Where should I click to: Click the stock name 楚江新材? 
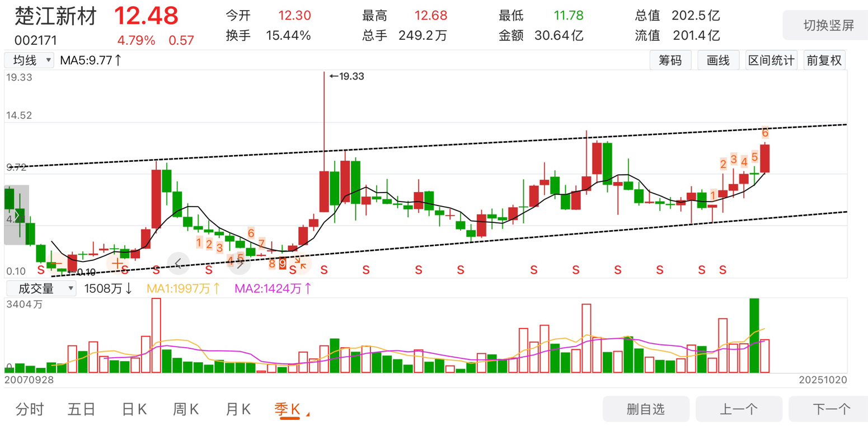(55, 16)
